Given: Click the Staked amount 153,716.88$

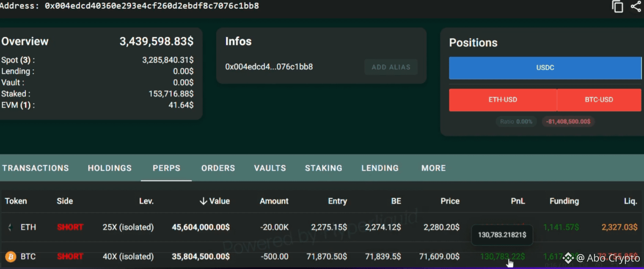Looking at the screenshot, I should coord(171,94).
